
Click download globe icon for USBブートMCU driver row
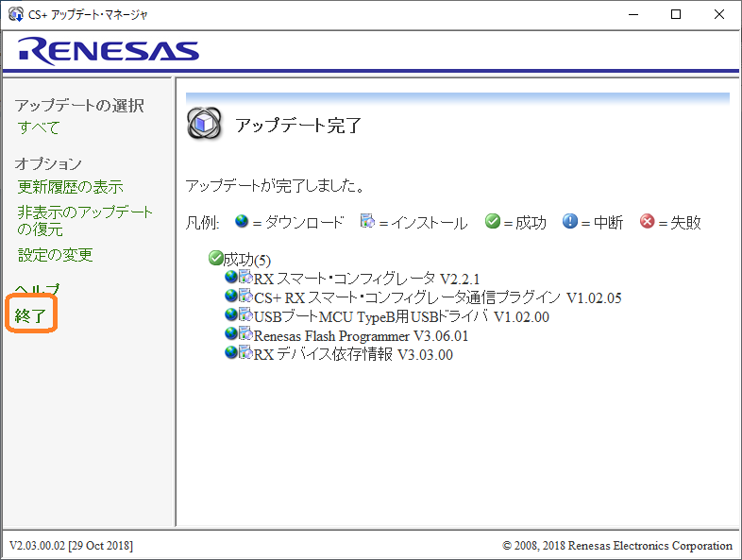click(231, 314)
